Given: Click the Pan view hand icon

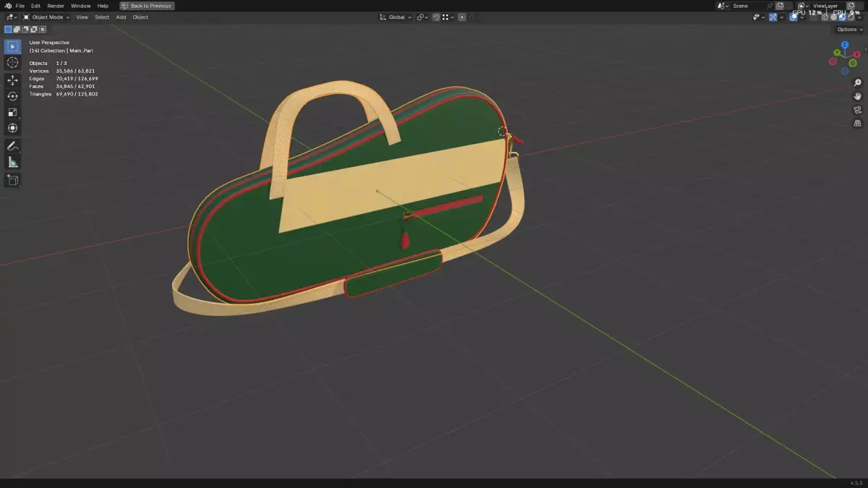Looking at the screenshot, I should (858, 96).
